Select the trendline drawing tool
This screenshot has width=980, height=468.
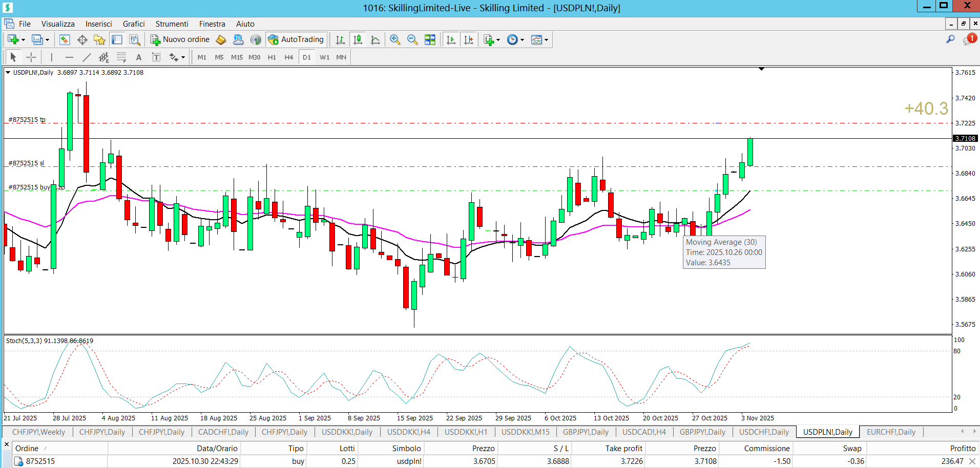click(87, 57)
